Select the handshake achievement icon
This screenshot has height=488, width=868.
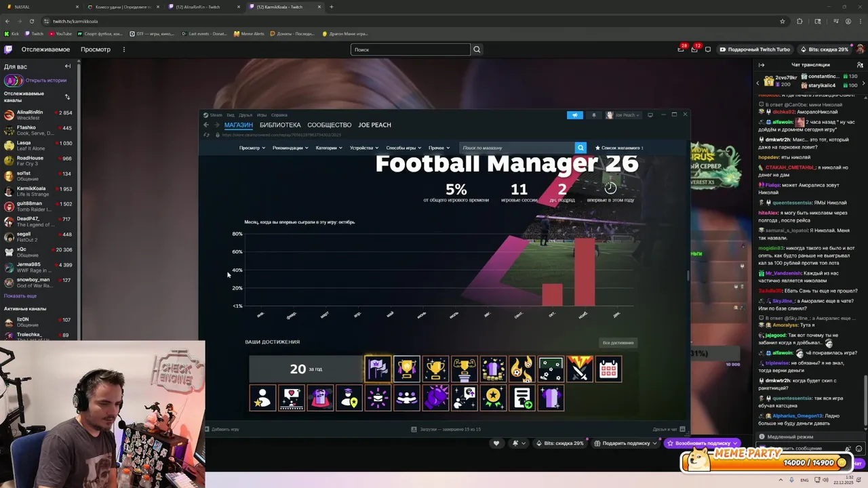407,398
